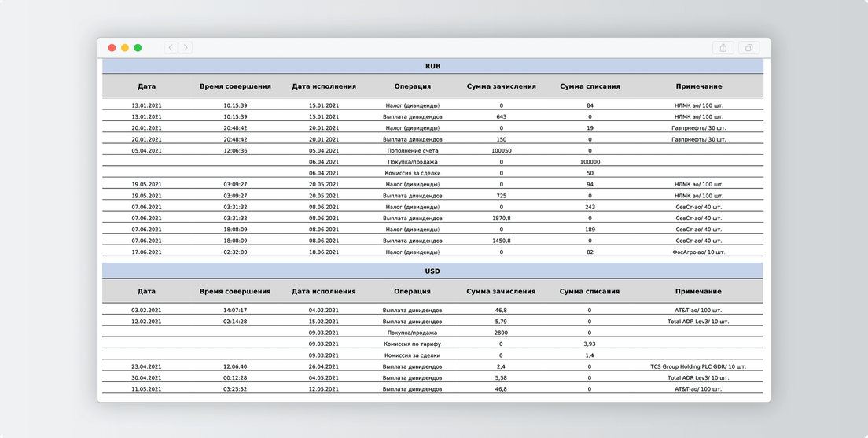Screen dimensions: 868x438
Task: Select the time 12:06:40
Action: pyautogui.click(x=235, y=366)
